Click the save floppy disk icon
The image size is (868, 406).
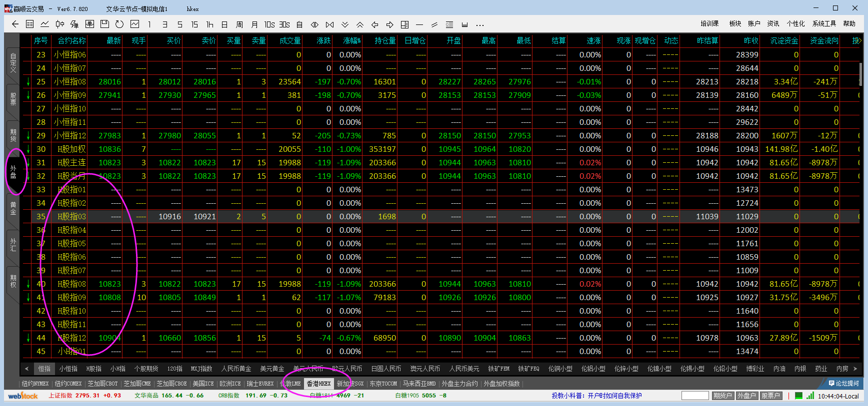[x=104, y=24]
